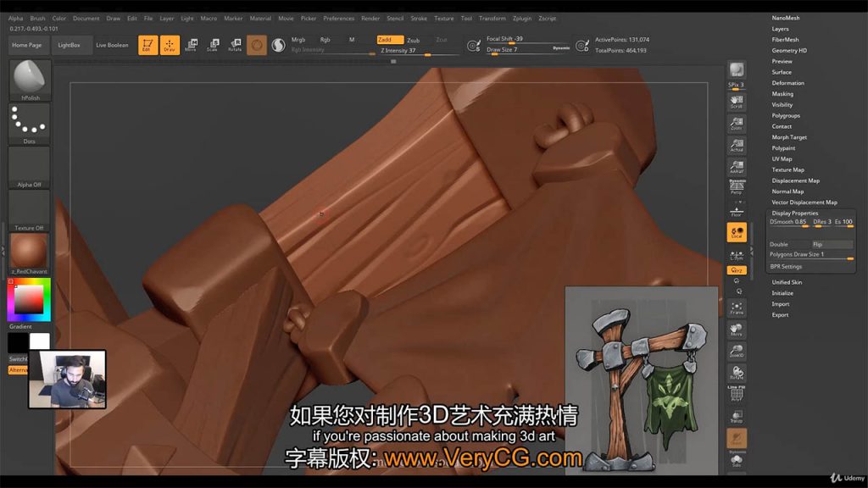Click the Unified Skin button
868x488 pixels.
tap(787, 282)
